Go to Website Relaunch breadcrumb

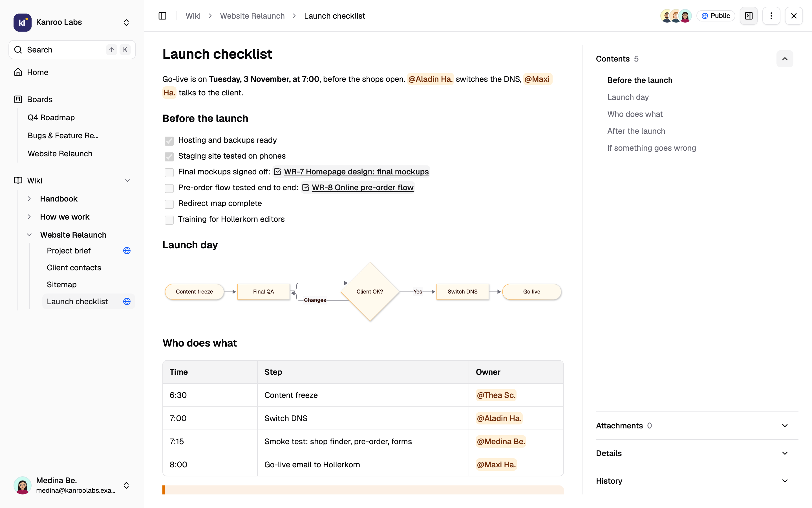click(252, 16)
